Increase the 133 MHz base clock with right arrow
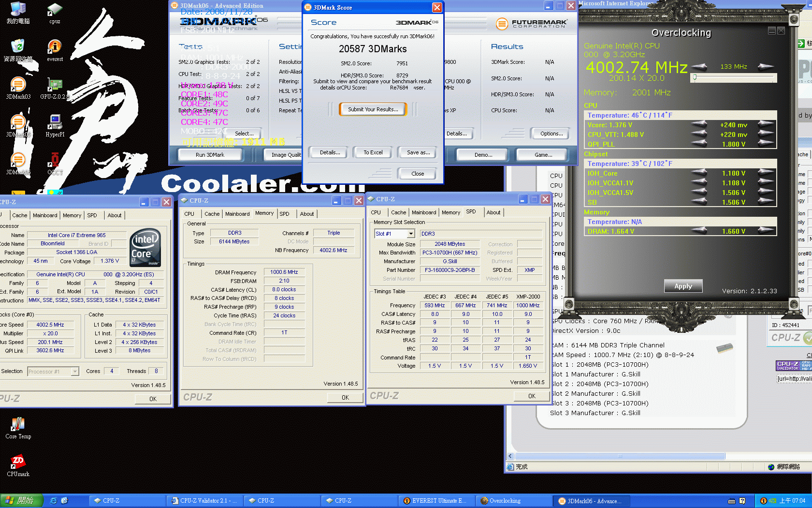The height and width of the screenshot is (508, 812). point(765,66)
